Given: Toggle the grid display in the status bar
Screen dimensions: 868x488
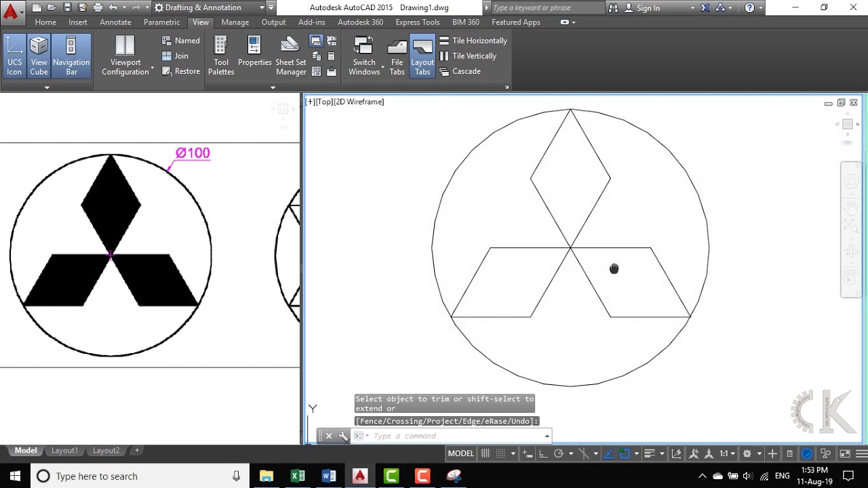Looking at the screenshot, I should [x=485, y=453].
